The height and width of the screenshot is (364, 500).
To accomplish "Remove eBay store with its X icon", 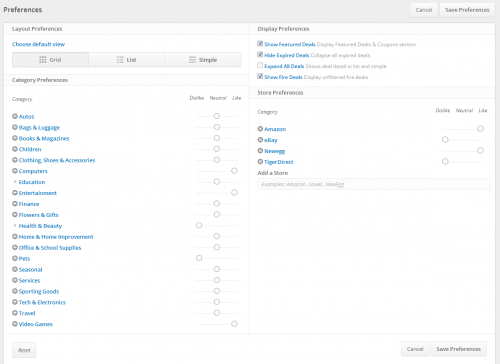I will pyautogui.click(x=260, y=140).
